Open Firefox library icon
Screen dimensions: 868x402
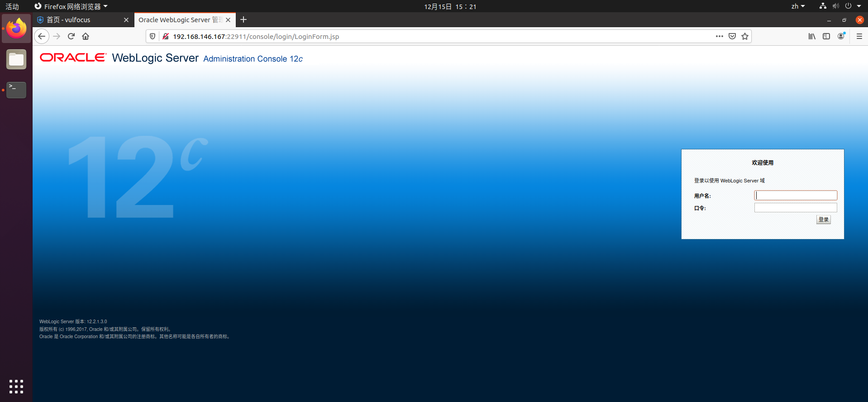(x=812, y=36)
